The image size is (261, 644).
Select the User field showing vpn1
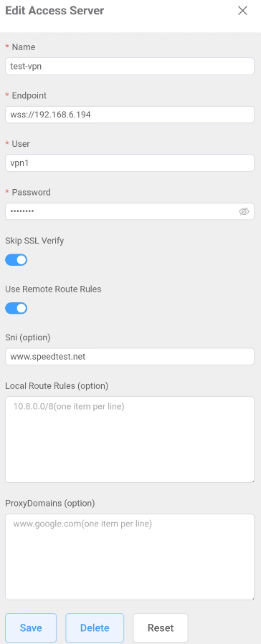coord(130,163)
